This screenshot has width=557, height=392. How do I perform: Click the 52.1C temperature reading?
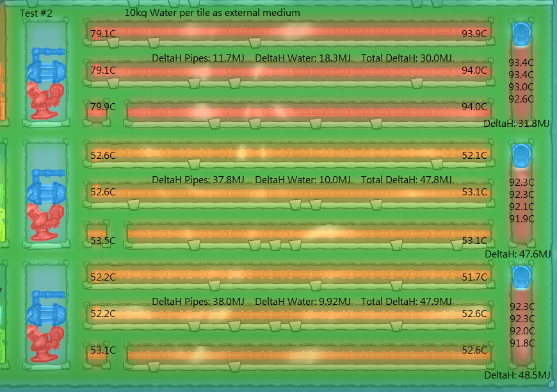(474, 155)
